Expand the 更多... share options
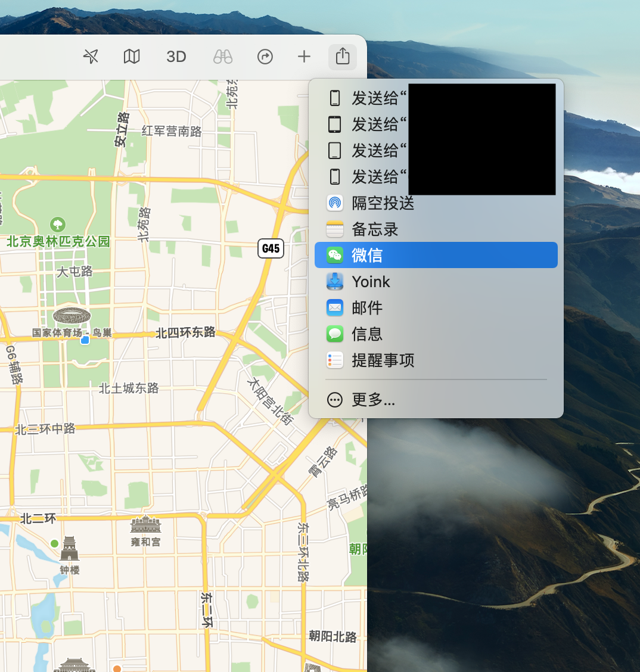This screenshot has width=640, height=672. click(x=373, y=400)
